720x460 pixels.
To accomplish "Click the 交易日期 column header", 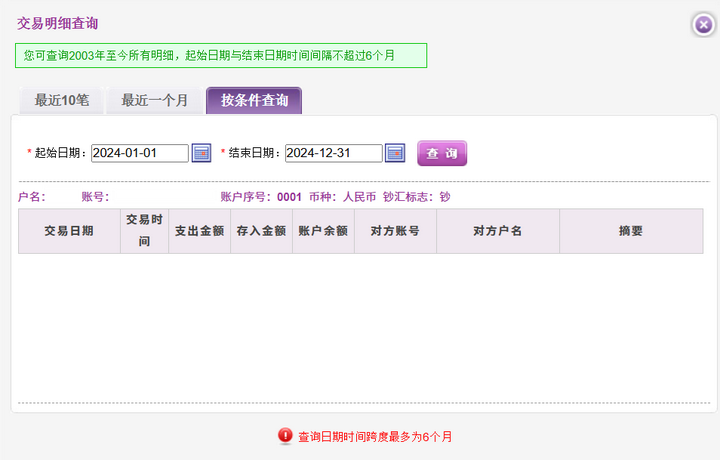I will (69, 231).
